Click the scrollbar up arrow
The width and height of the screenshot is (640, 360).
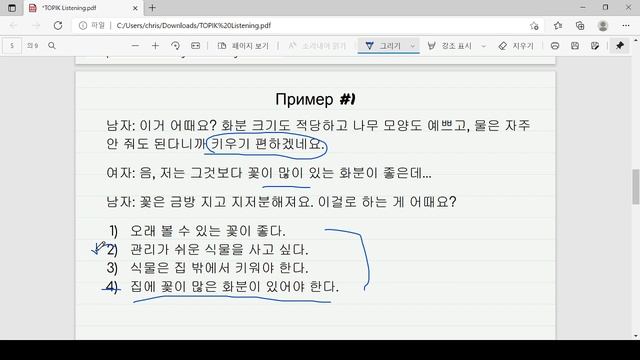pyautogui.click(x=636, y=40)
